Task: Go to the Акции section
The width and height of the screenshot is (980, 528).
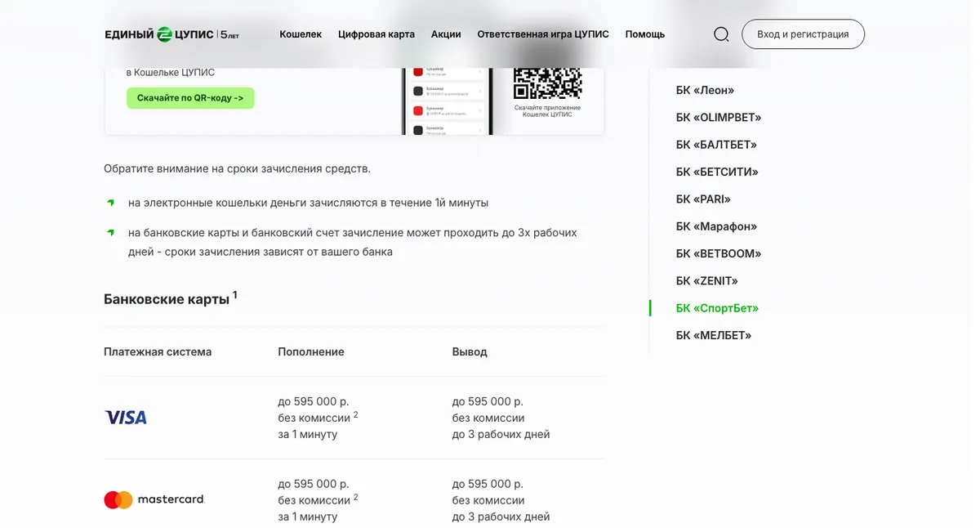Action: [446, 34]
